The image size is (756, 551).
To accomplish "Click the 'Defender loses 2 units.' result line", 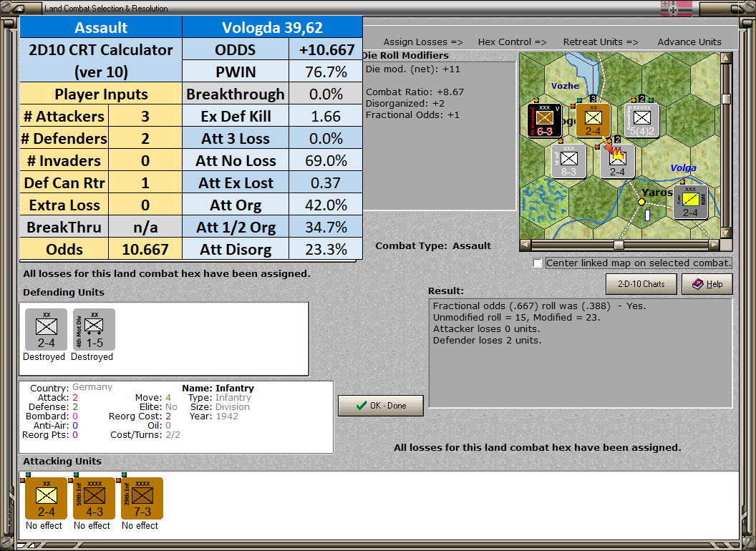I will 487,341.
